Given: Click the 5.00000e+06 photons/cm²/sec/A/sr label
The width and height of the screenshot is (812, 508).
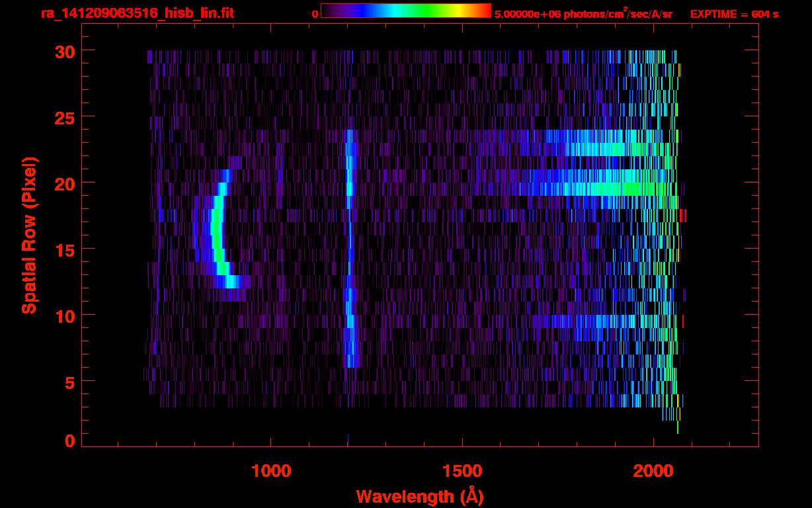Looking at the screenshot, I should 583,13.
